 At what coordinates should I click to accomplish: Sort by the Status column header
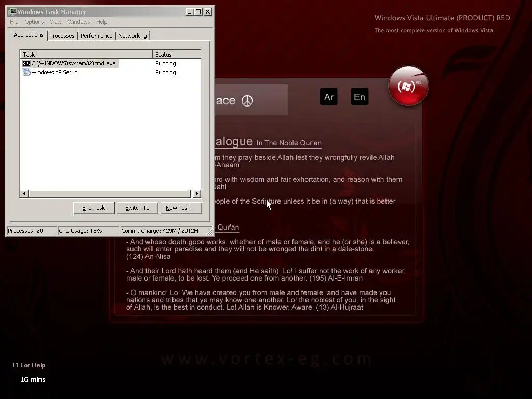pos(177,54)
